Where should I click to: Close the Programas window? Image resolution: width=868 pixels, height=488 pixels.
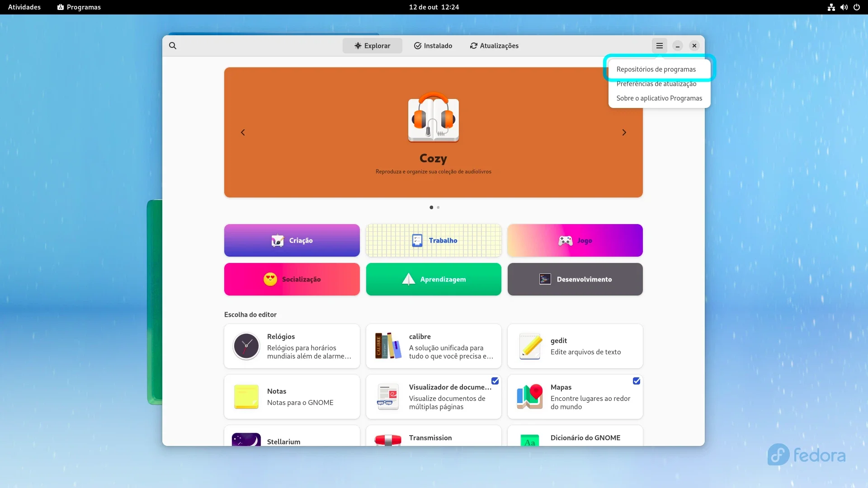click(x=694, y=46)
